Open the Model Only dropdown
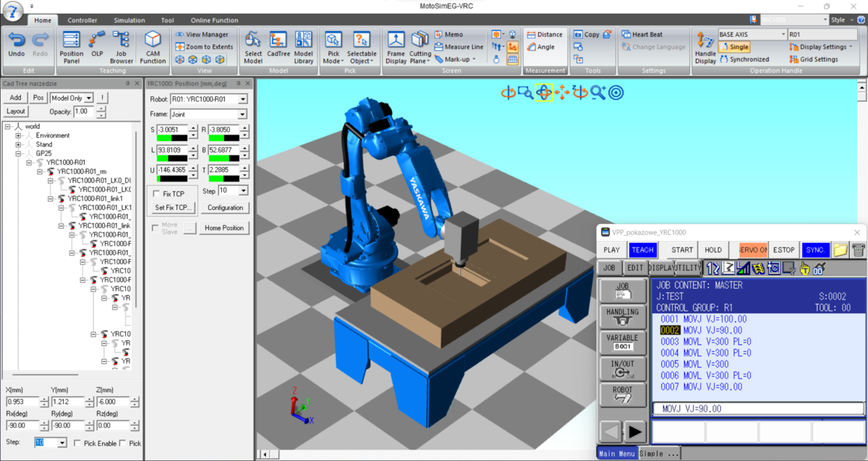 [x=88, y=98]
